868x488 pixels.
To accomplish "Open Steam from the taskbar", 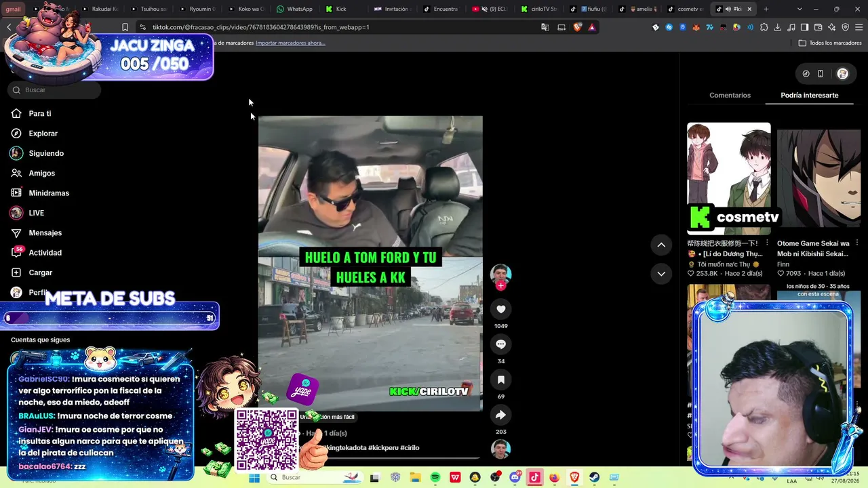I will click(x=594, y=477).
